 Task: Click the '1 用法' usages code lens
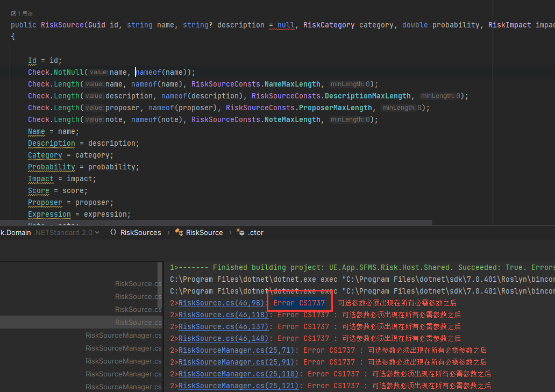[22, 13]
